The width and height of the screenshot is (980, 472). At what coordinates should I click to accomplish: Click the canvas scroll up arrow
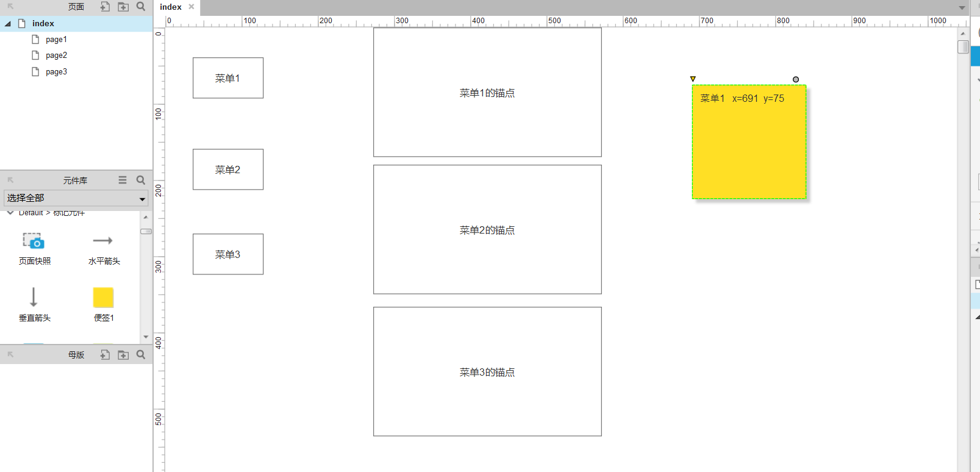coord(963,34)
